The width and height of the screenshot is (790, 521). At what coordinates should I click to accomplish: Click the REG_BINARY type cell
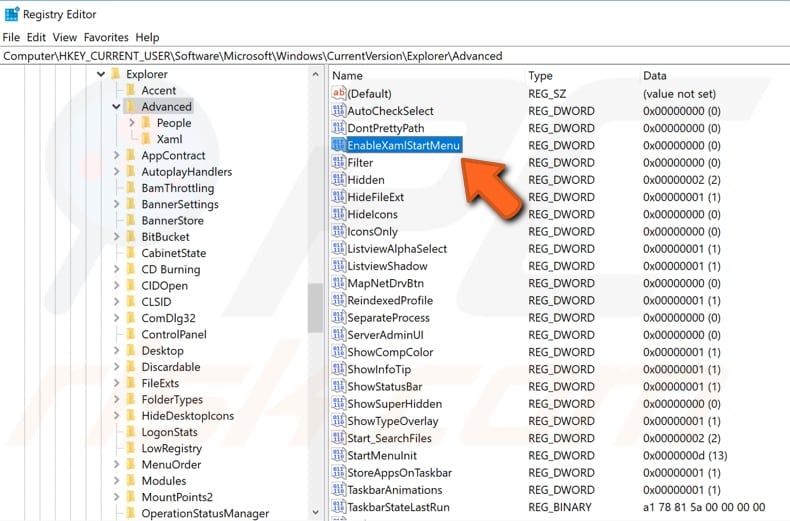[560, 507]
